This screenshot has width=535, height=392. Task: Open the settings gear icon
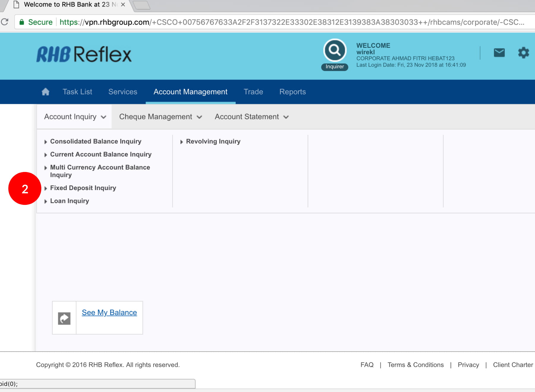click(x=523, y=53)
